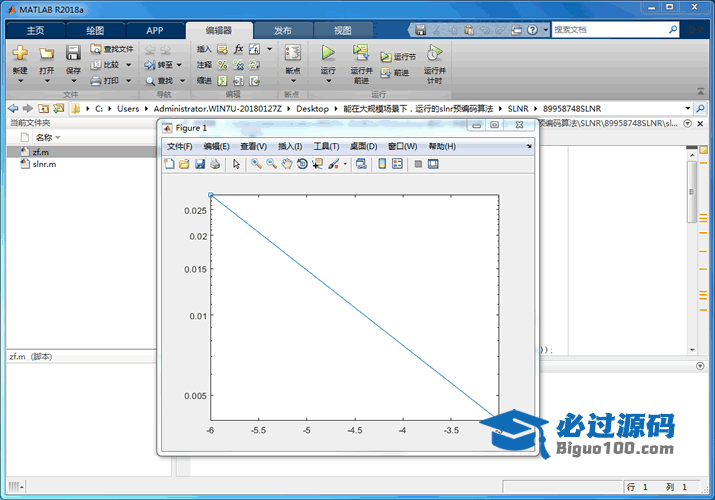
Task: Click the Run Section (运行节) button
Action: (x=398, y=57)
